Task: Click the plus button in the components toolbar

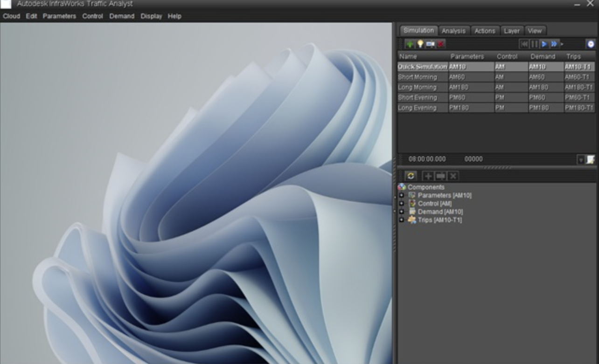Action: (428, 176)
